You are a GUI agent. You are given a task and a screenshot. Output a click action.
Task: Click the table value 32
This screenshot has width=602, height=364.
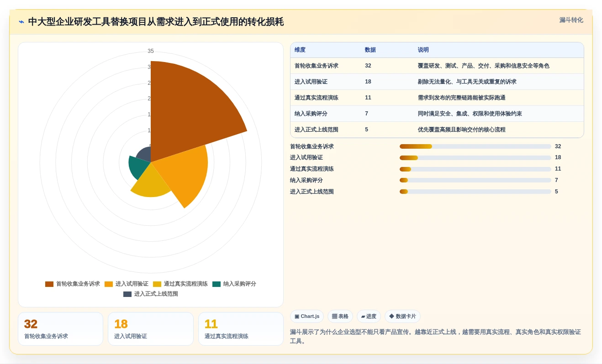point(368,66)
